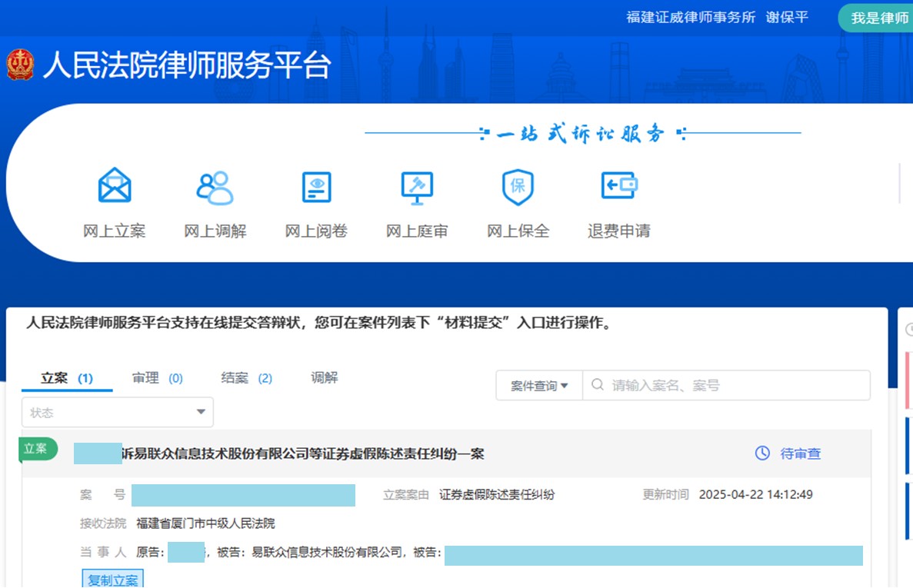Open the 退费申请 refund icon

click(x=619, y=185)
